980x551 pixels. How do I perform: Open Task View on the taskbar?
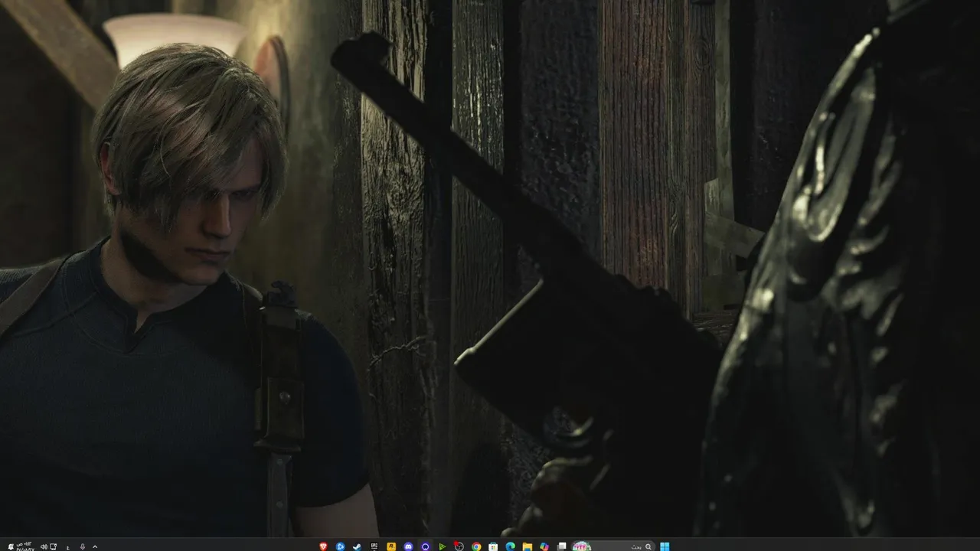click(x=562, y=546)
